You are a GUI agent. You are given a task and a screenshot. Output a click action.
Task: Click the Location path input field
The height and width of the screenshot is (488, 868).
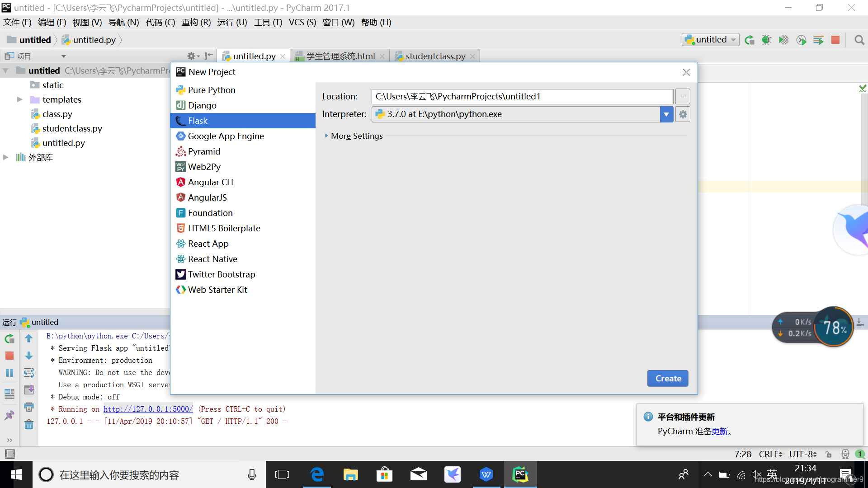point(522,97)
